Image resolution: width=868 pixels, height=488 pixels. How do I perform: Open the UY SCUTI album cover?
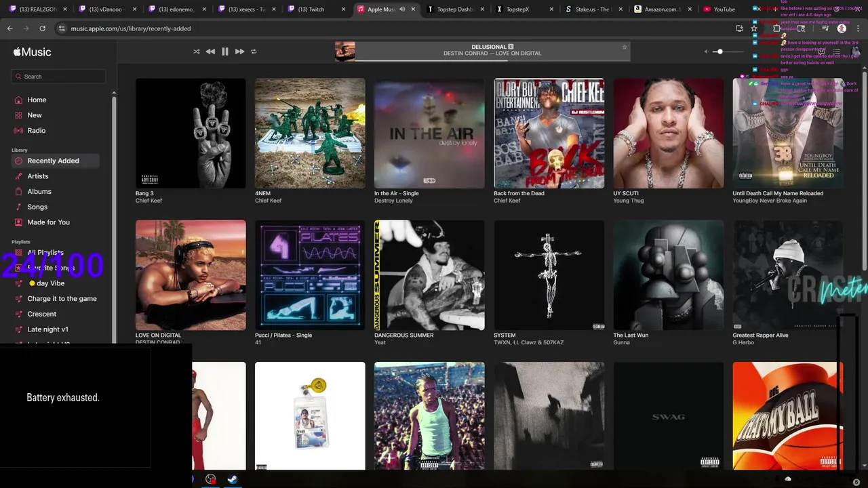[668, 134]
